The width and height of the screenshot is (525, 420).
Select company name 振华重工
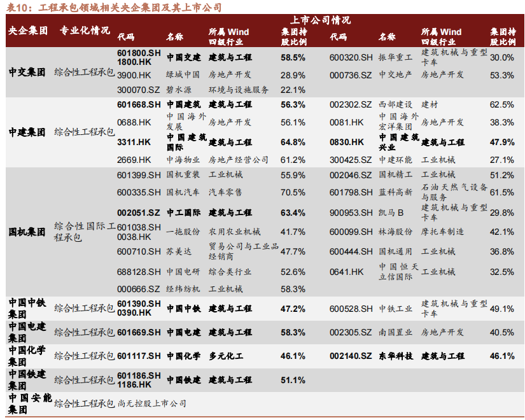click(x=395, y=57)
